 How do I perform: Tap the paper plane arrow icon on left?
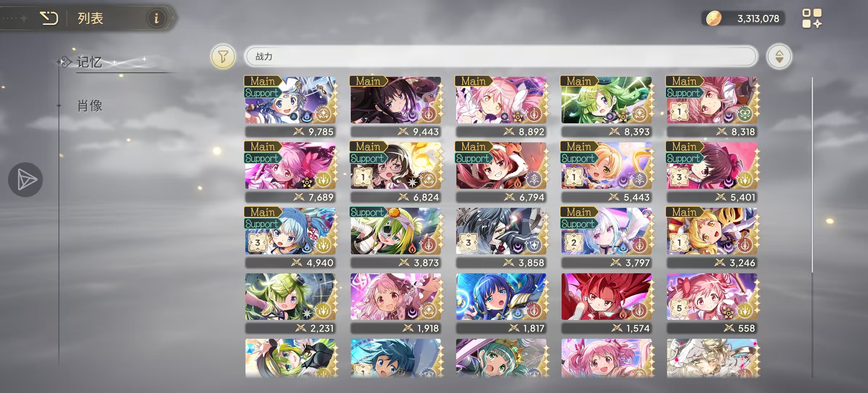click(25, 179)
